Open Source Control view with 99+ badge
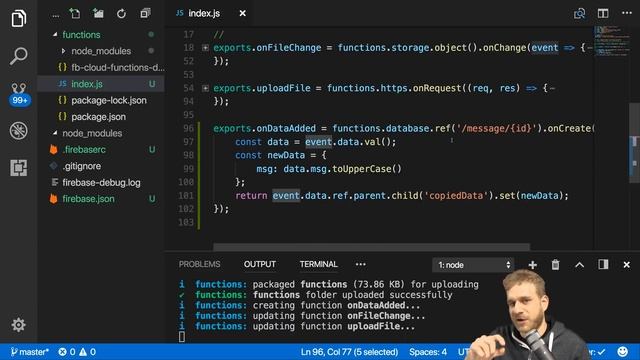 click(19, 94)
